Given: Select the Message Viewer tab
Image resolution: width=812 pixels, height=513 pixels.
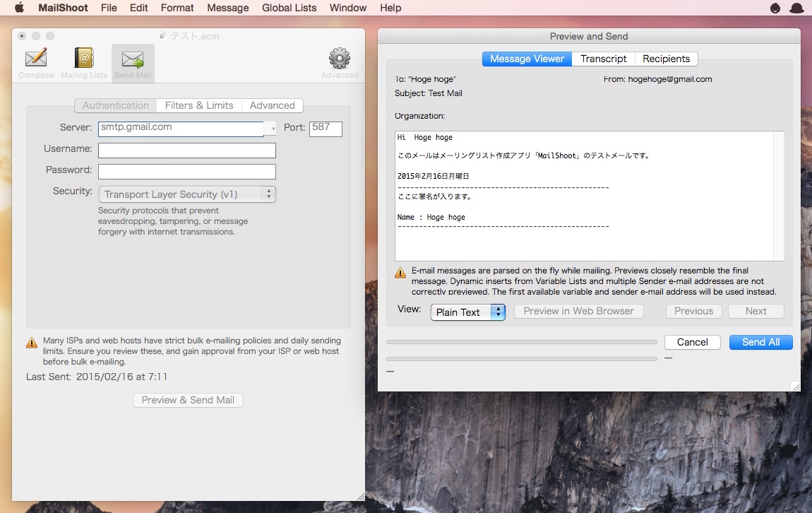Looking at the screenshot, I should (527, 59).
